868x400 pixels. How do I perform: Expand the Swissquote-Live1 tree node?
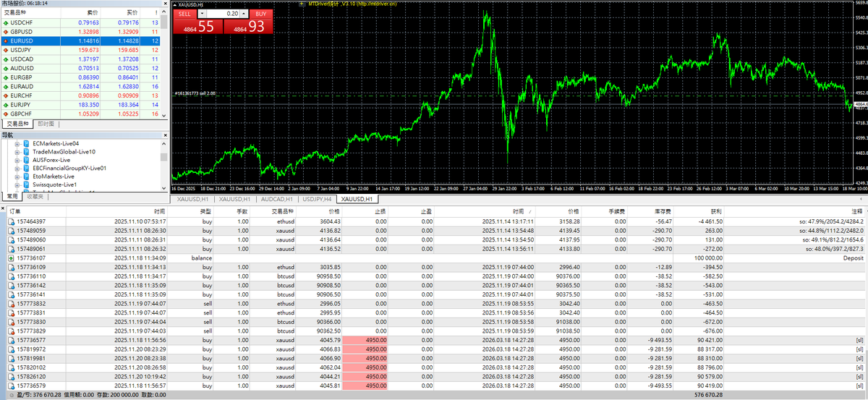coord(17,184)
